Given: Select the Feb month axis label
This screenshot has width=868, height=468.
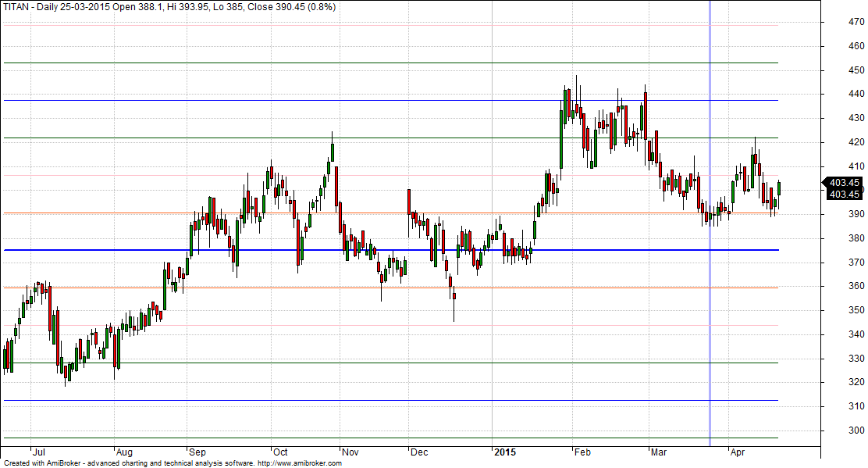Looking at the screenshot, I should [x=582, y=452].
